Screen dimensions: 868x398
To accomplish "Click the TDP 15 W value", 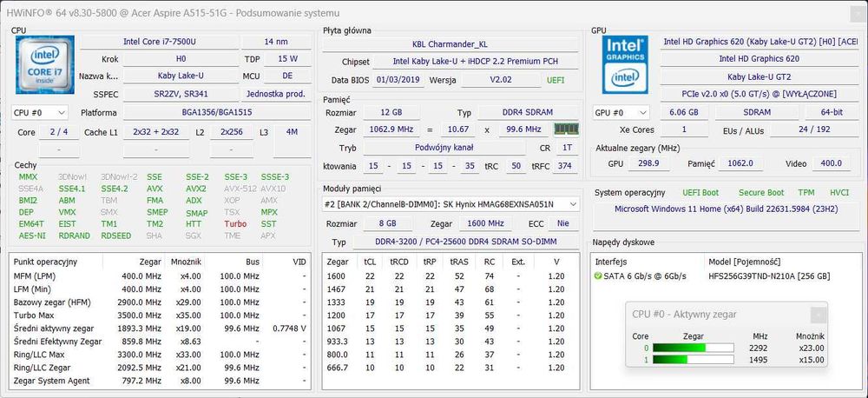I will pyautogui.click(x=287, y=59).
